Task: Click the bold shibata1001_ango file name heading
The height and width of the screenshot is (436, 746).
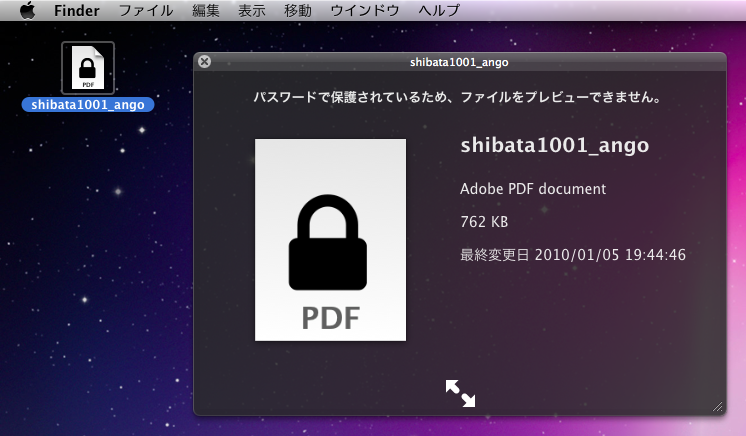Action: (554, 145)
